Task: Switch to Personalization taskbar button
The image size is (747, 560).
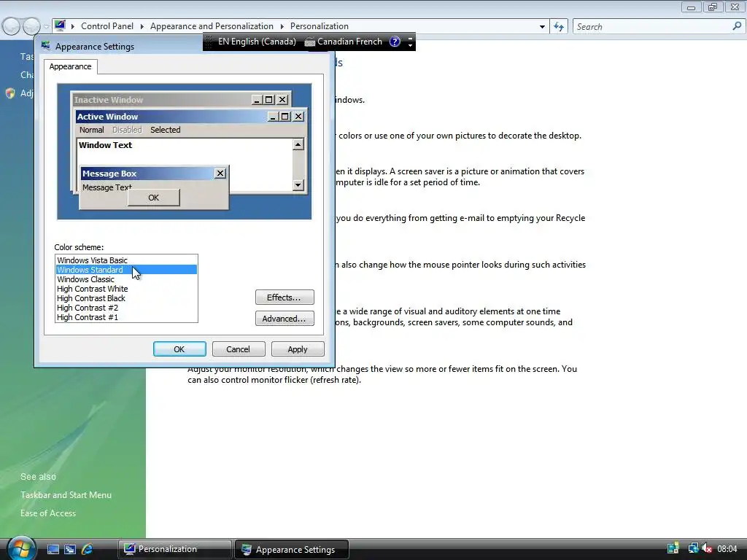Action: [x=175, y=549]
